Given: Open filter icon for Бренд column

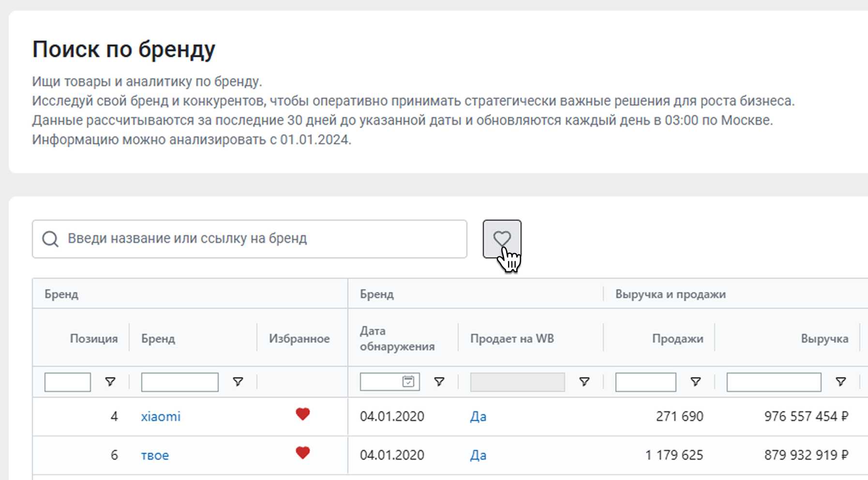Looking at the screenshot, I should tap(238, 382).
